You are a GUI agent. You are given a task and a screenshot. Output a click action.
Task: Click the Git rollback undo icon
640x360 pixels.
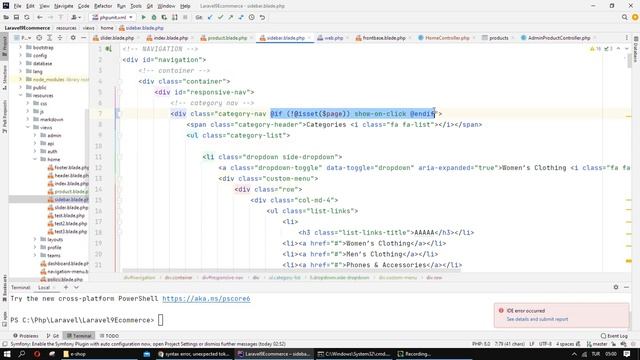pos(262,18)
